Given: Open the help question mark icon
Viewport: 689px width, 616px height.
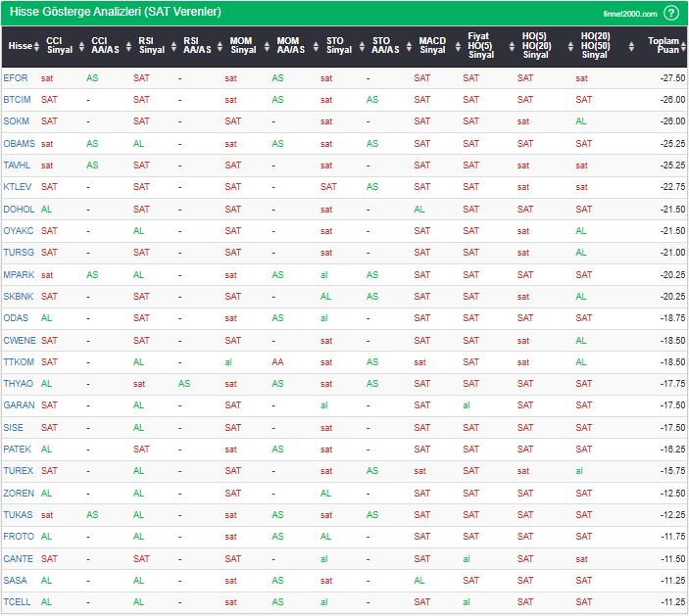Looking at the screenshot, I should coord(671,13).
